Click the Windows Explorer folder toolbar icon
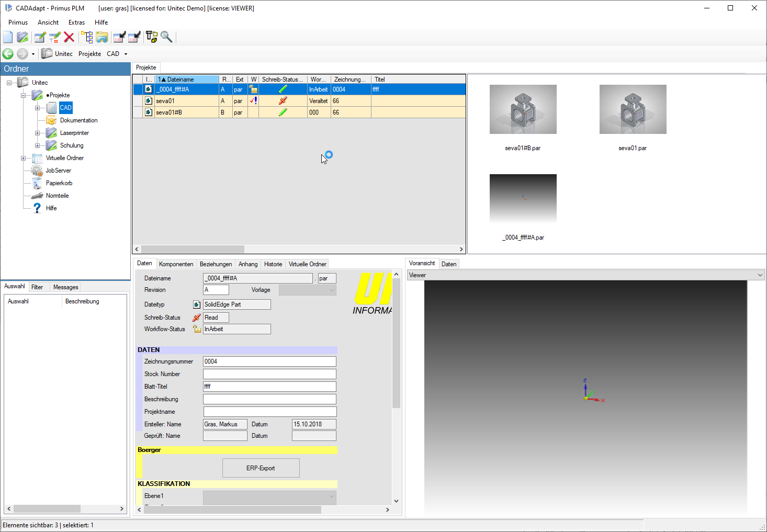Viewport: 767px width, 532px height. (x=102, y=37)
